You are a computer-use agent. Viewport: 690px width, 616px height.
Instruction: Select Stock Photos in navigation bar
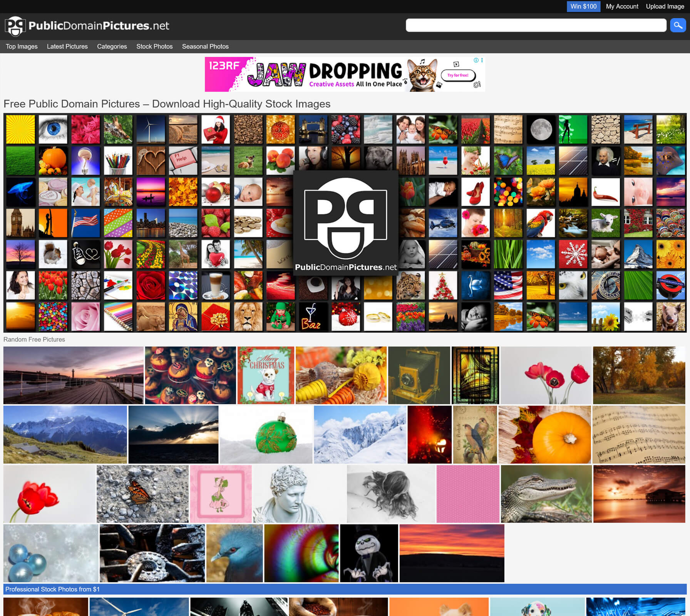coord(154,46)
